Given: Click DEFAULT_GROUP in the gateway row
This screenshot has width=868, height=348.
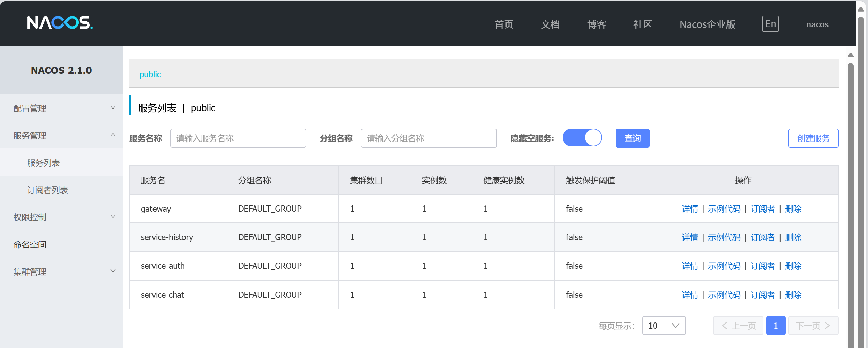Looking at the screenshot, I should [x=270, y=209].
